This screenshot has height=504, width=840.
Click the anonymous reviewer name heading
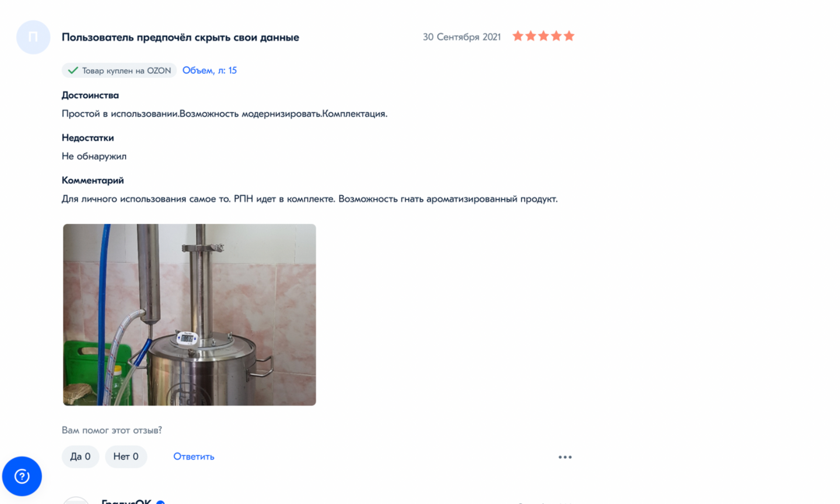tap(180, 37)
